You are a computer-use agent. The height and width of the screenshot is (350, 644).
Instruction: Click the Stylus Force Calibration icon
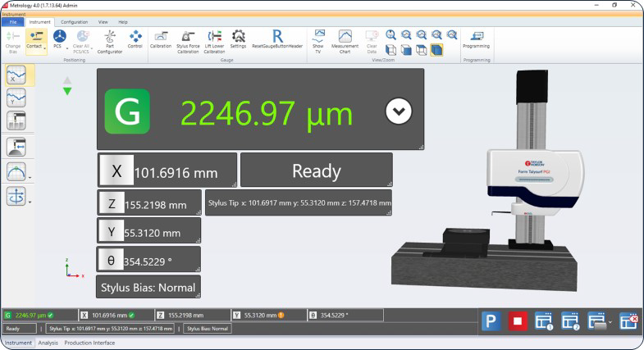188,37
